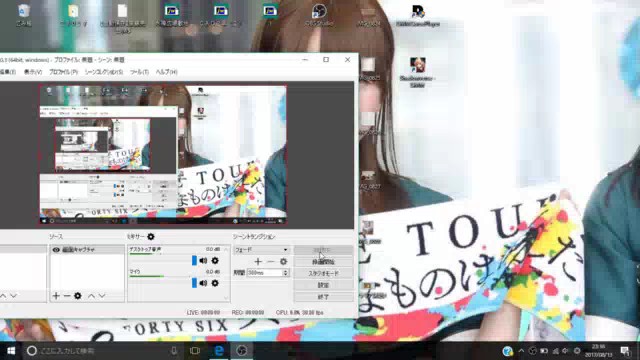Add a new source with plus icon
Viewport: 640px width, 360px height.
[56, 296]
